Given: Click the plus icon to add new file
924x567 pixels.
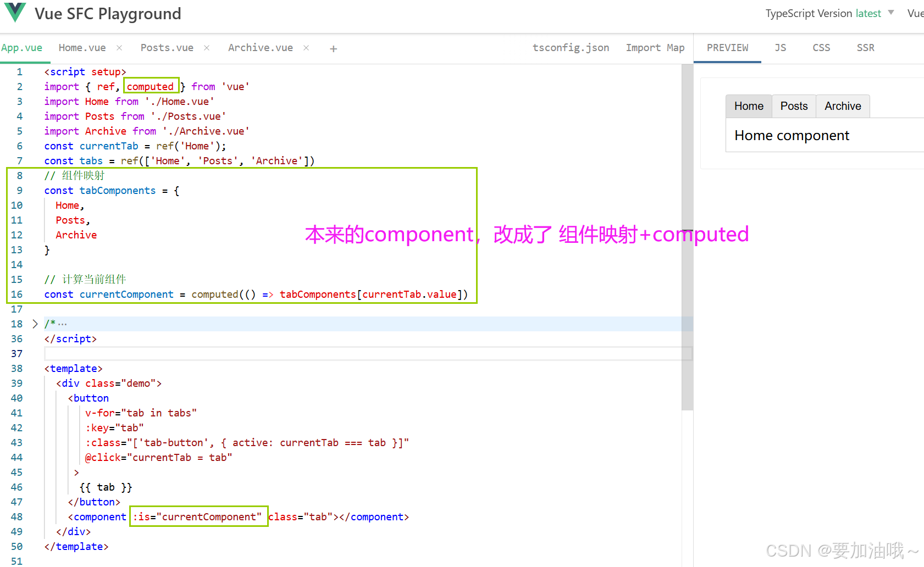Looking at the screenshot, I should tap(333, 48).
